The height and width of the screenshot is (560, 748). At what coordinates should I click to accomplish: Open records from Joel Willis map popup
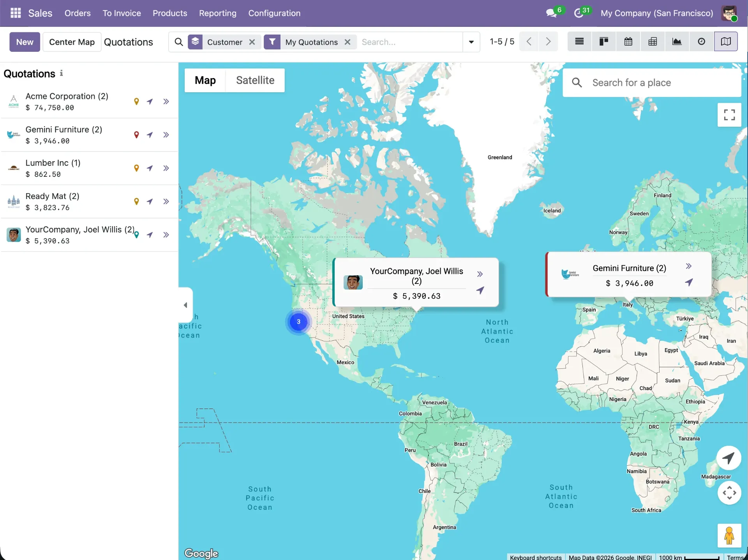[480, 274]
